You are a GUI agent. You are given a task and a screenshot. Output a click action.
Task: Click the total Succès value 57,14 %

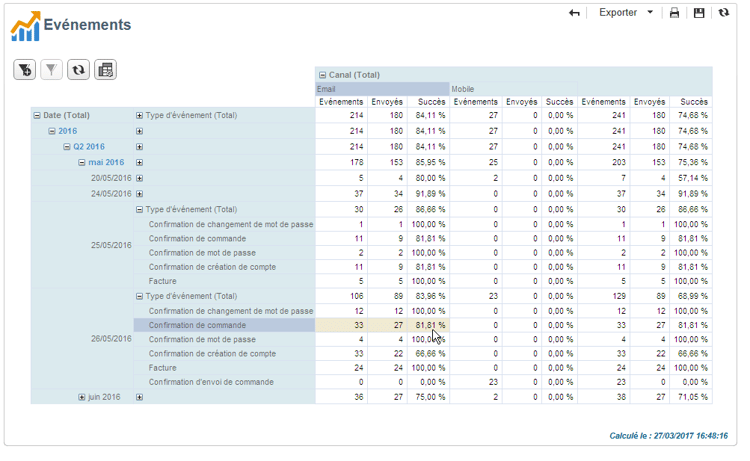click(x=693, y=178)
